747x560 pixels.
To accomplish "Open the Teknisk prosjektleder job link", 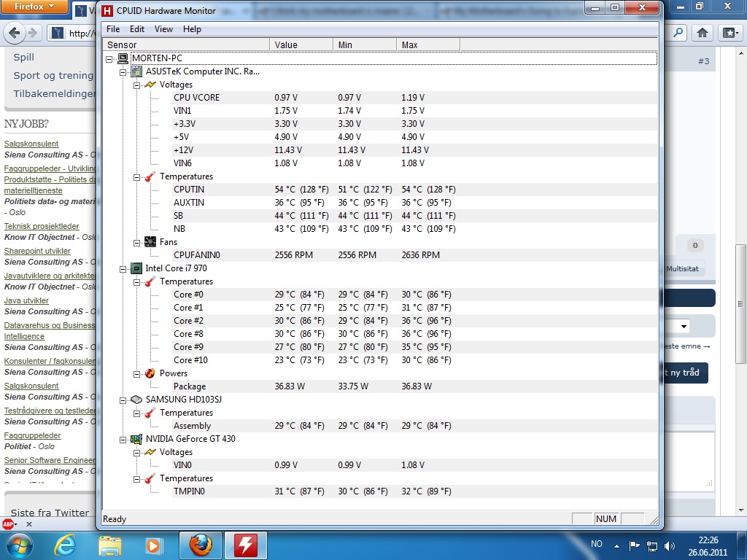I will pos(42,226).
